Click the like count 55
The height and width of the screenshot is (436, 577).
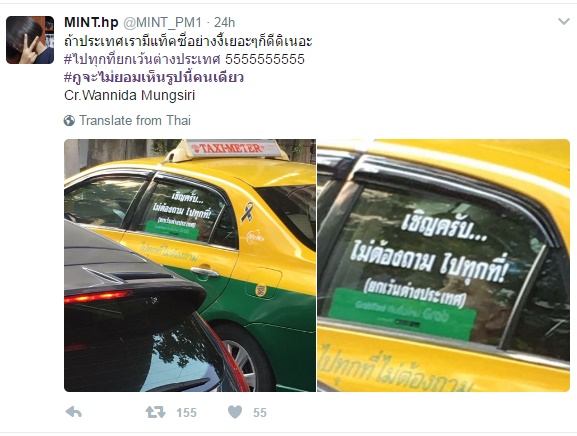coord(260,413)
